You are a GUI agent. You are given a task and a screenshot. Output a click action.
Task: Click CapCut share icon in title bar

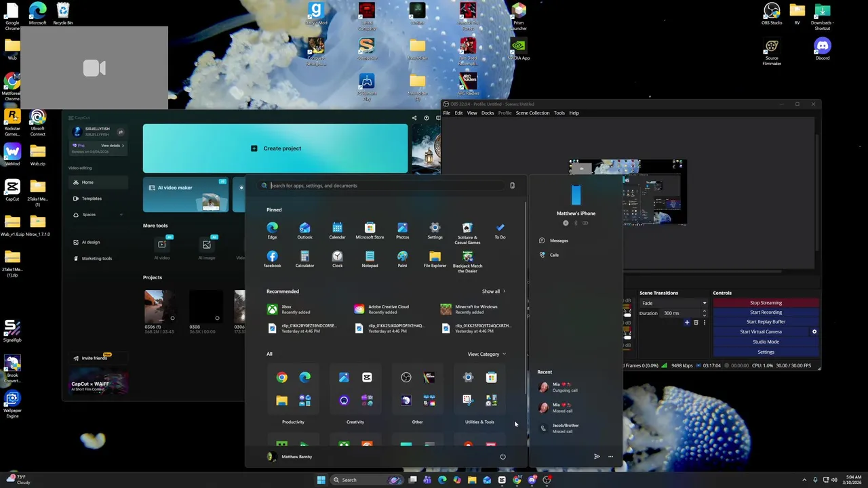click(414, 117)
